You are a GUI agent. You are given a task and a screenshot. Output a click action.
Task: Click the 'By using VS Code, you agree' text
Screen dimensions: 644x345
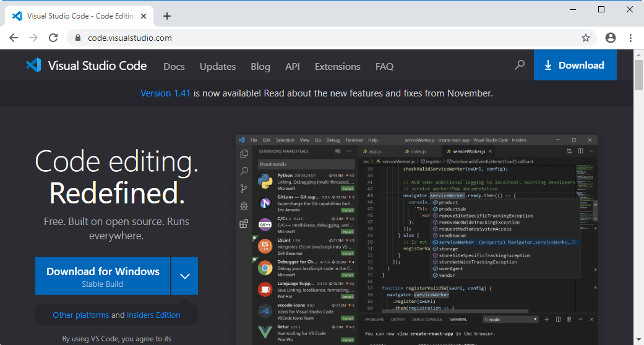coord(117,339)
